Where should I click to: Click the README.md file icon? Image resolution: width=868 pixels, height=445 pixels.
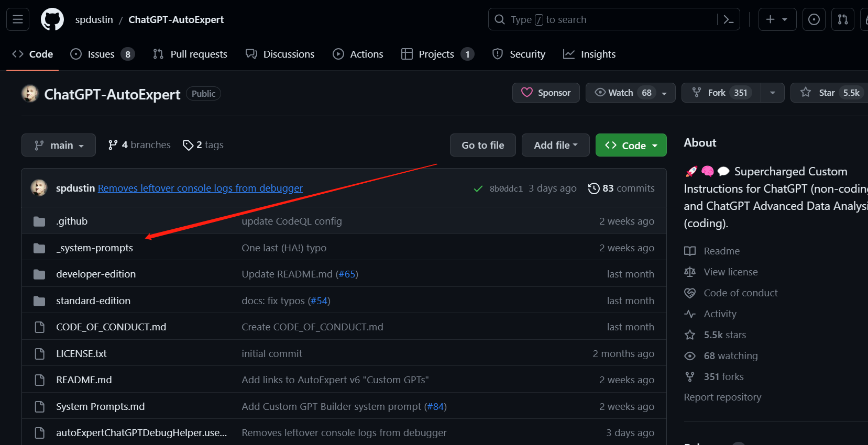pos(39,380)
